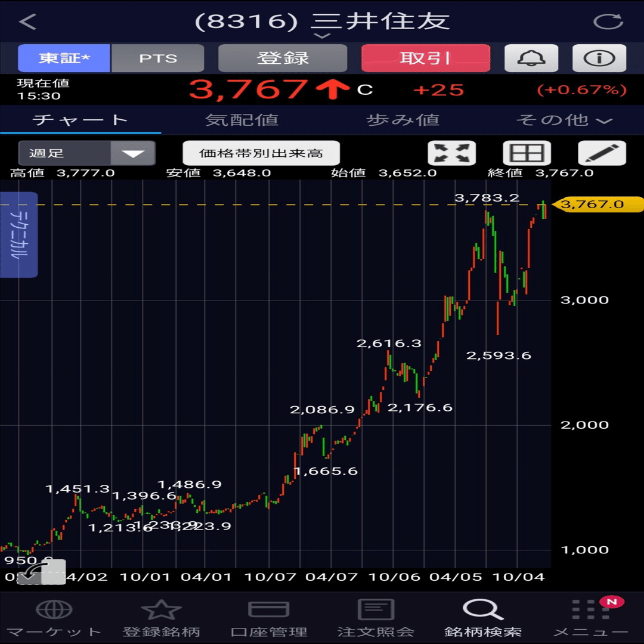
Task: Switch to PTS market toggle
Action: pos(158,58)
